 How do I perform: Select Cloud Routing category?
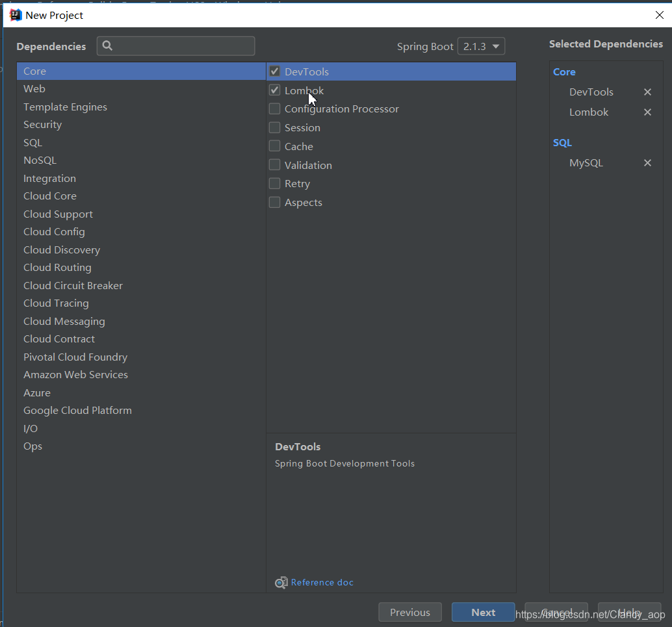tap(142, 268)
